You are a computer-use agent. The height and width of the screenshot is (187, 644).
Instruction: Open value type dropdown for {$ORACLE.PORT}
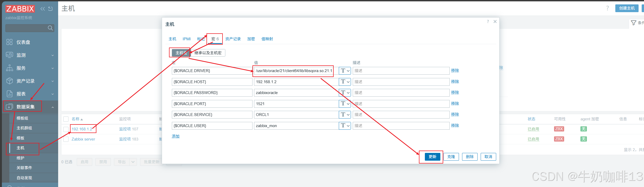pos(345,104)
